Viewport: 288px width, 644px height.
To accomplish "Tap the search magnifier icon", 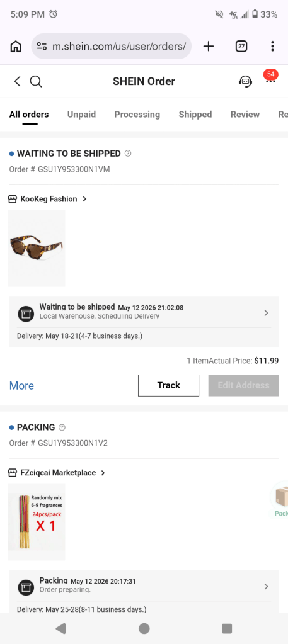I will [x=36, y=81].
